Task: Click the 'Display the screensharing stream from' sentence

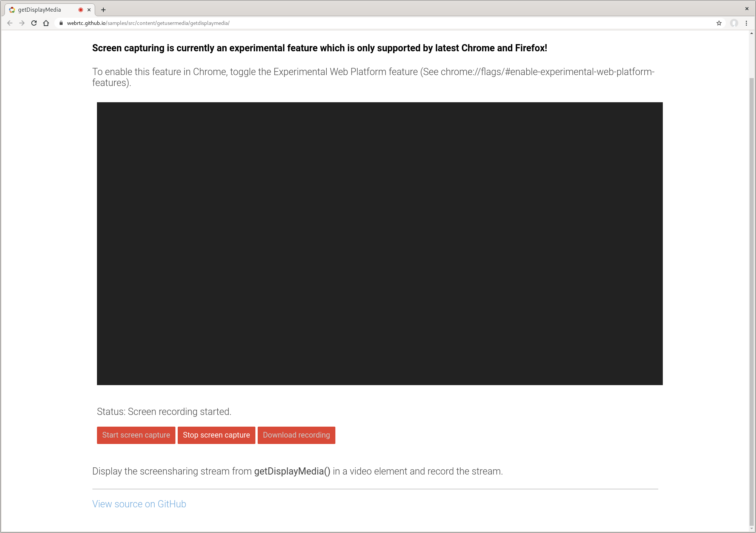Action: pos(298,471)
